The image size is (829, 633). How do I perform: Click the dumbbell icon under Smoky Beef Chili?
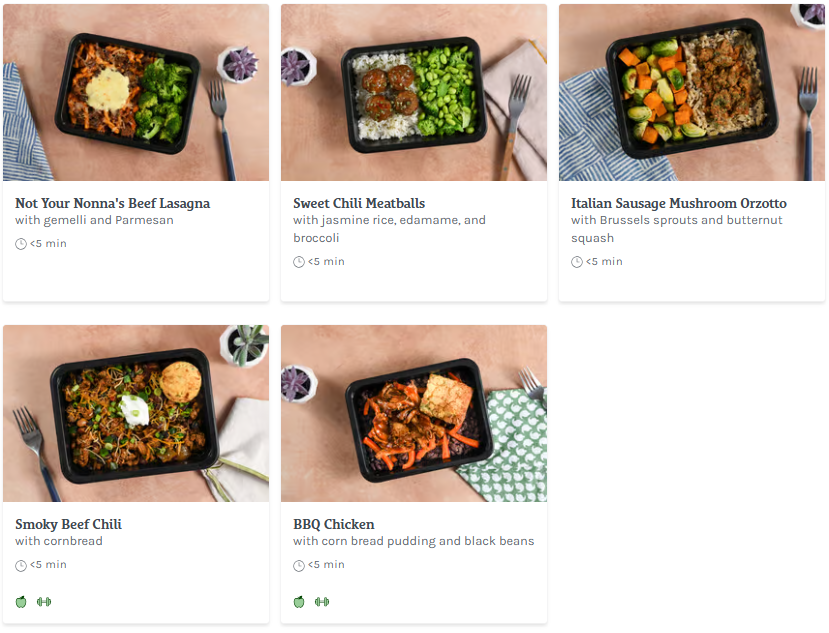point(44,602)
